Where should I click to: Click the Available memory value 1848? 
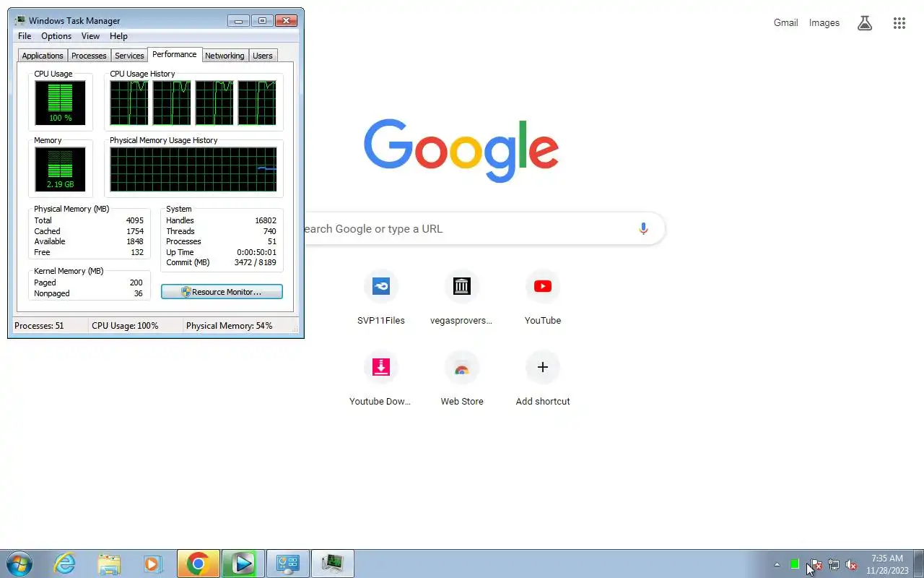[134, 241]
